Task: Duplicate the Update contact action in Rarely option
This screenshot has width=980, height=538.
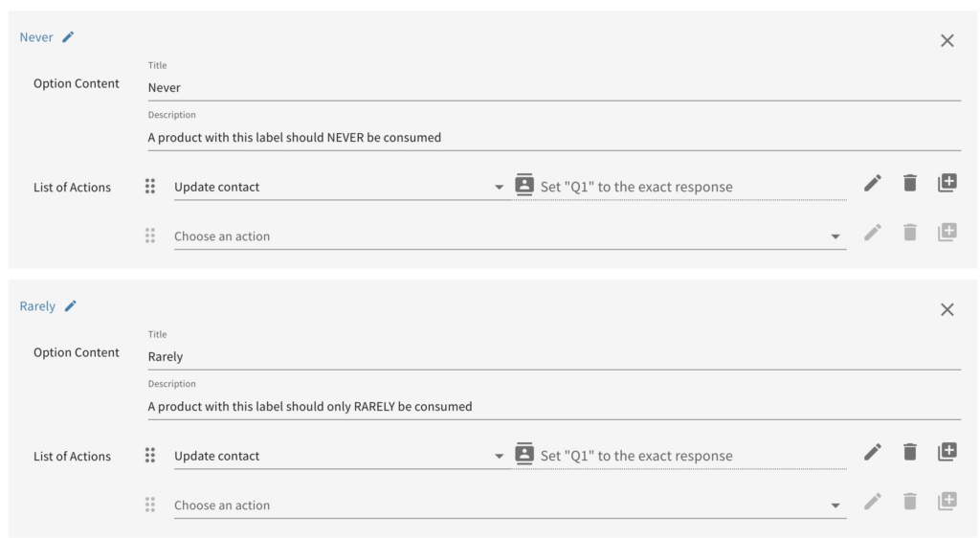Action: (x=947, y=453)
